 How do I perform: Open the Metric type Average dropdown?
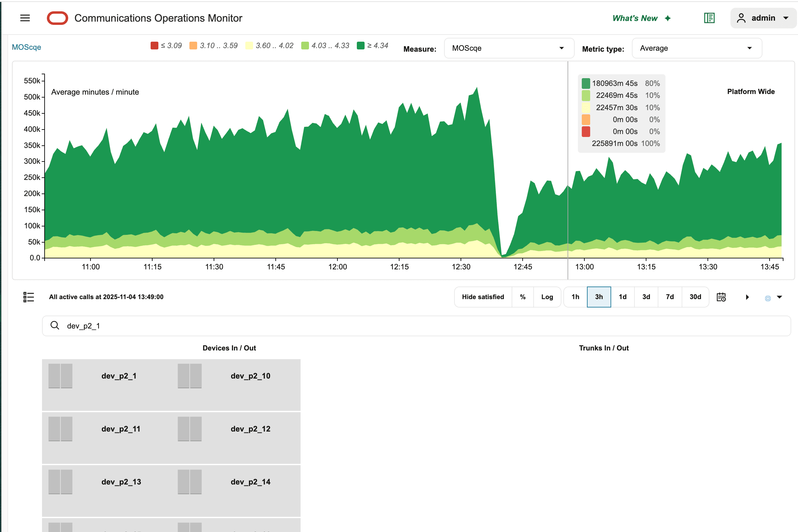[697, 48]
